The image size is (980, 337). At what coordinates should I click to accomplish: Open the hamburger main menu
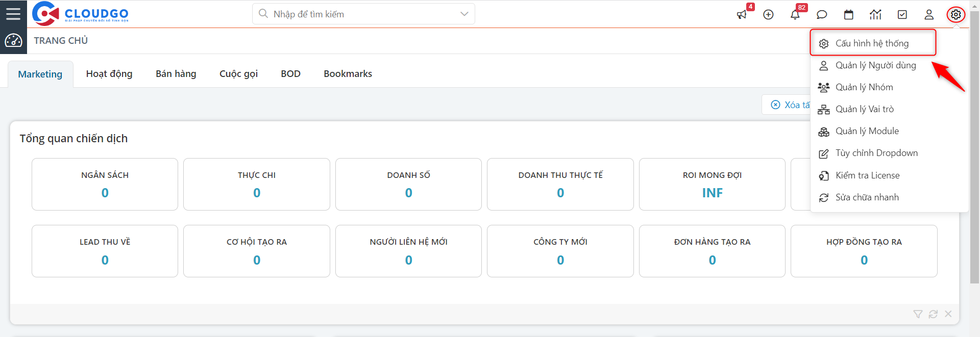point(13,14)
